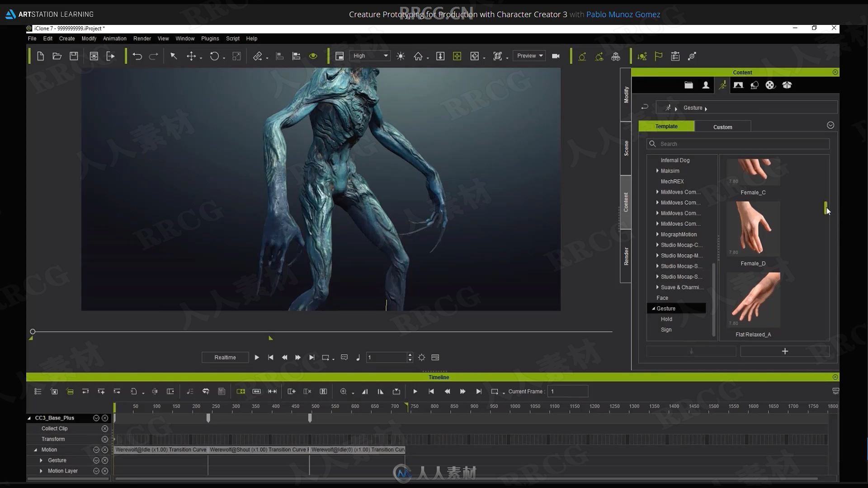Click the video camera icon
Viewport: 868px width, 488px height.
[556, 56]
